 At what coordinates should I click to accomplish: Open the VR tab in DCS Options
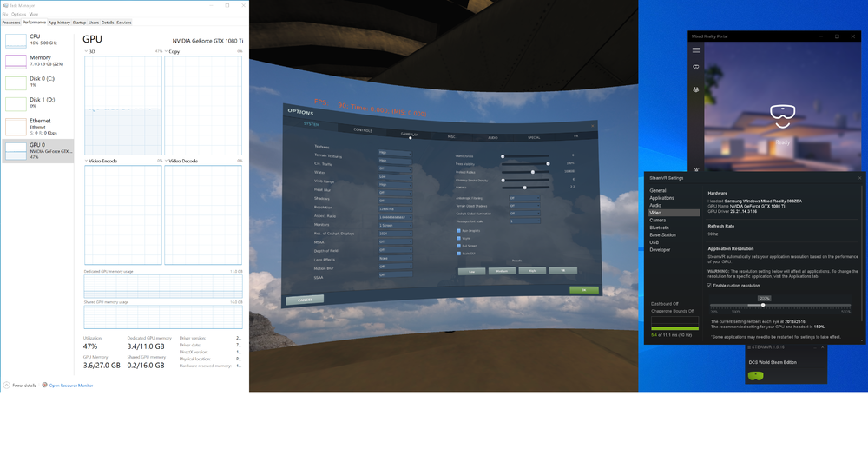[575, 135]
